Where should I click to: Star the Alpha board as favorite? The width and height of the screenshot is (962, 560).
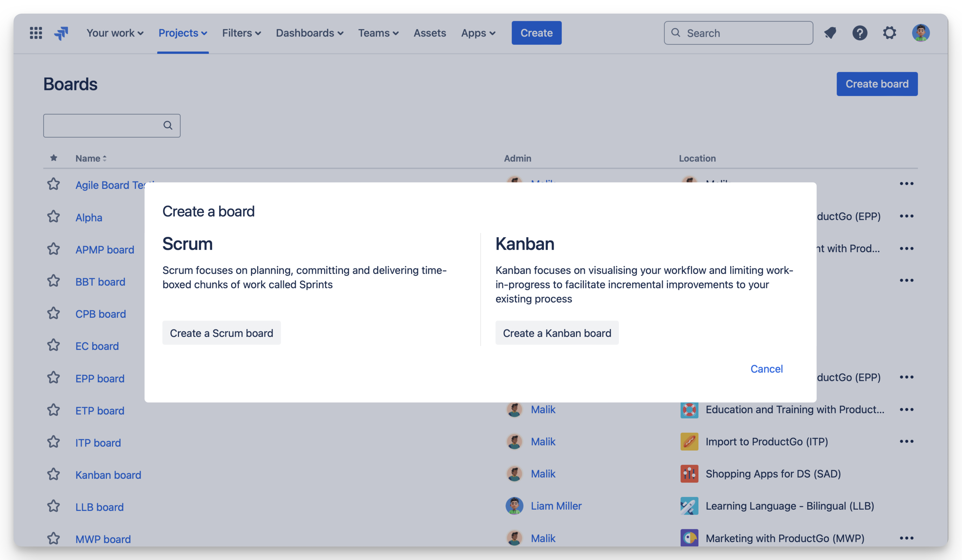tap(54, 217)
